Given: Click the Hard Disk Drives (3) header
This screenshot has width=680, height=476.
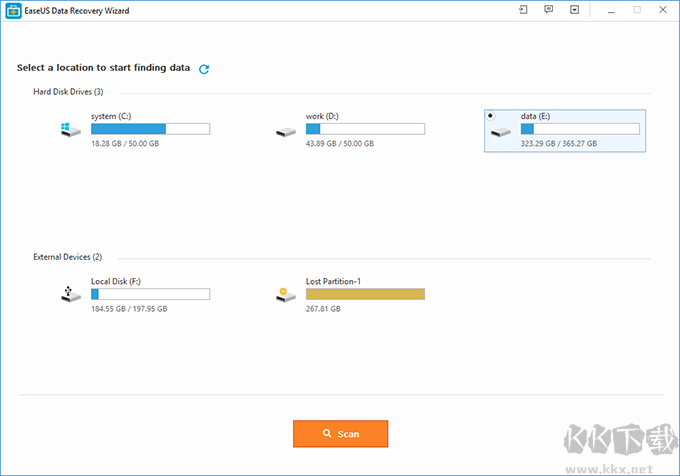Looking at the screenshot, I should point(69,92).
